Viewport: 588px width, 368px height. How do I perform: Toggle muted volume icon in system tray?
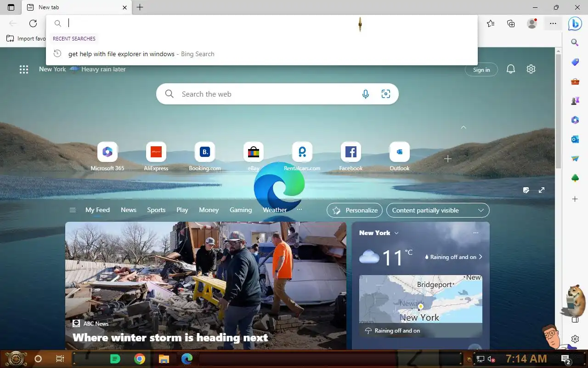point(492,359)
